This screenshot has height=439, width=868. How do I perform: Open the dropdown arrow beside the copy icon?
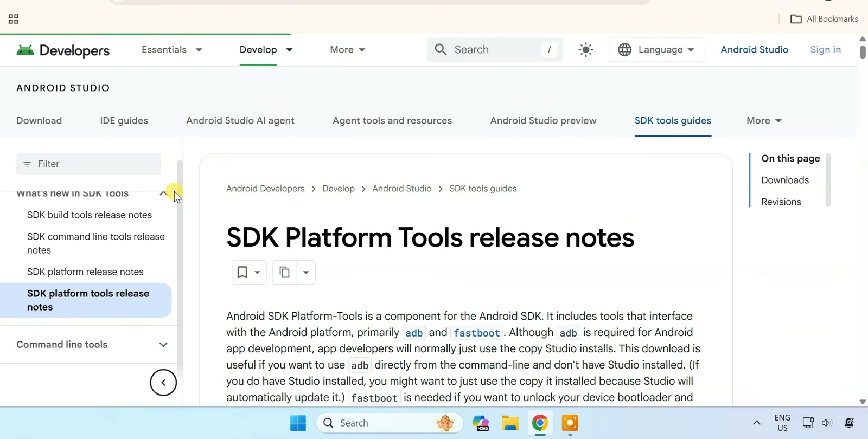[306, 272]
